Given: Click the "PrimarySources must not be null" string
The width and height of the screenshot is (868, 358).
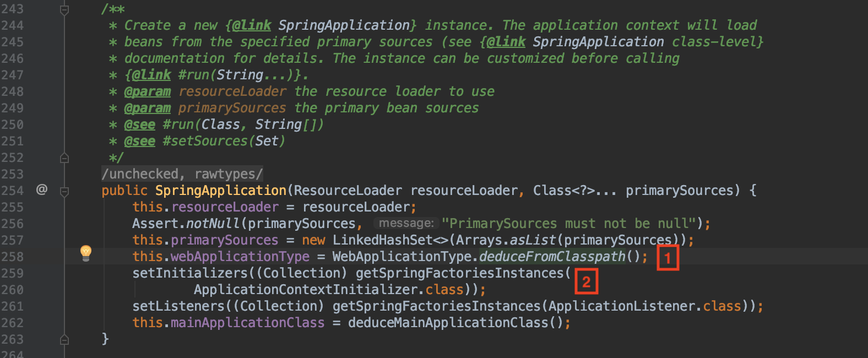Looking at the screenshot, I should tap(569, 224).
